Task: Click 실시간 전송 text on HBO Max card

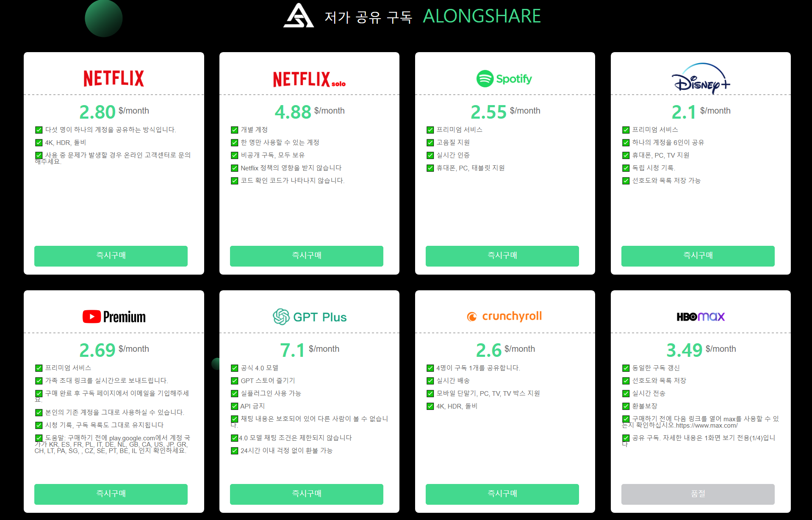Action: 648,393
